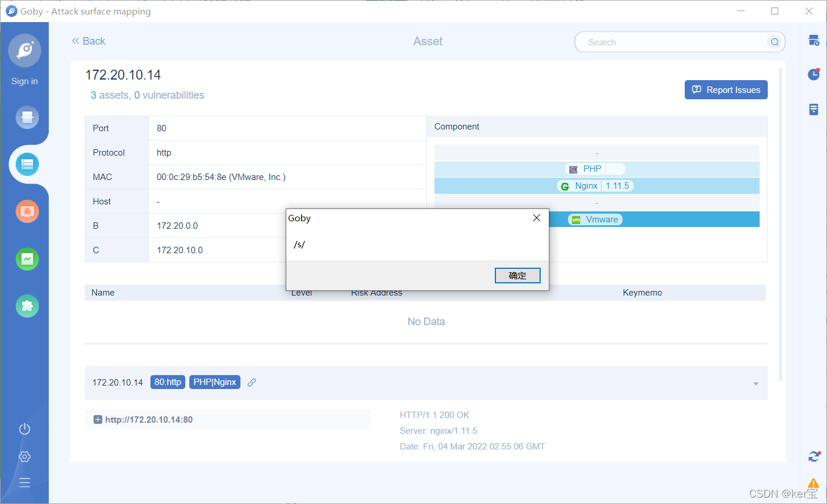The image size is (827, 504).
Task: Click the Goby app icon in title bar
Action: tap(11, 11)
